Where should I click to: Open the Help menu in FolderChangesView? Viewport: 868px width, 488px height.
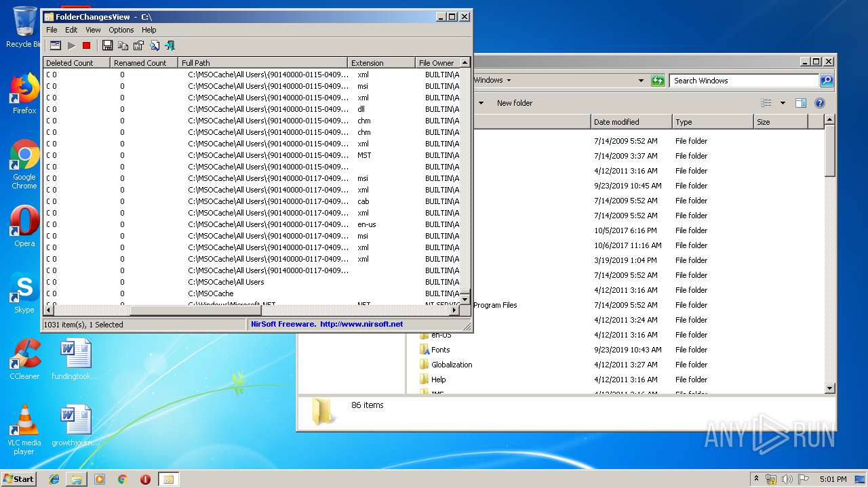pyautogui.click(x=149, y=30)
